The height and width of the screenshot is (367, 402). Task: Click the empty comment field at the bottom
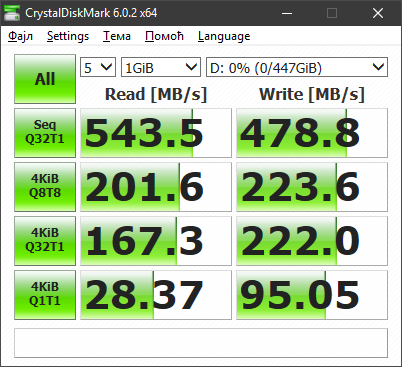coord(201,343)
